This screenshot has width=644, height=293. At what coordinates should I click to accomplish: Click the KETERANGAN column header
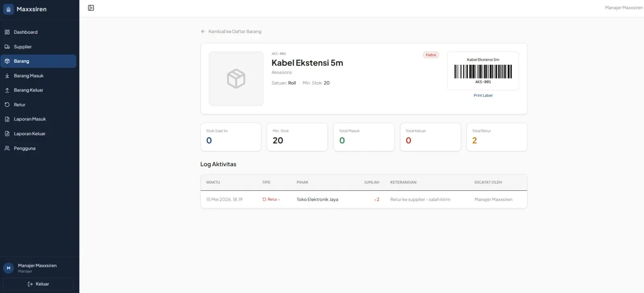click(x=403, y=182)
